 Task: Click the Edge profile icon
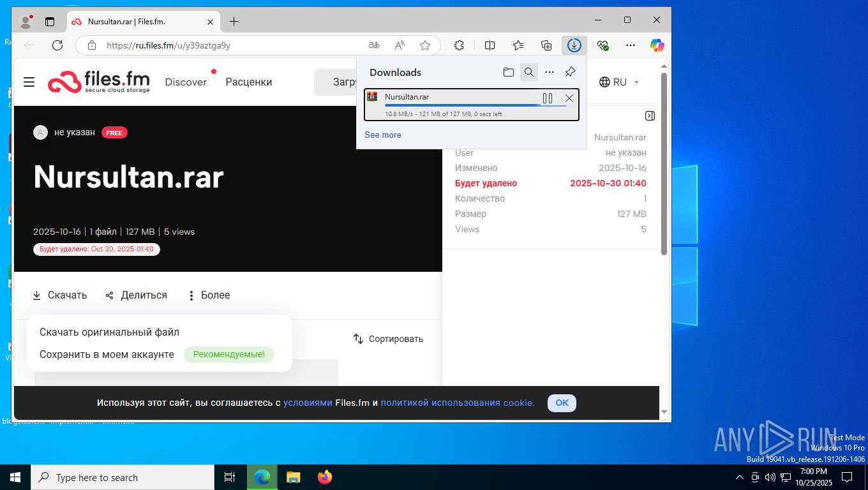[x=26, y=21]
